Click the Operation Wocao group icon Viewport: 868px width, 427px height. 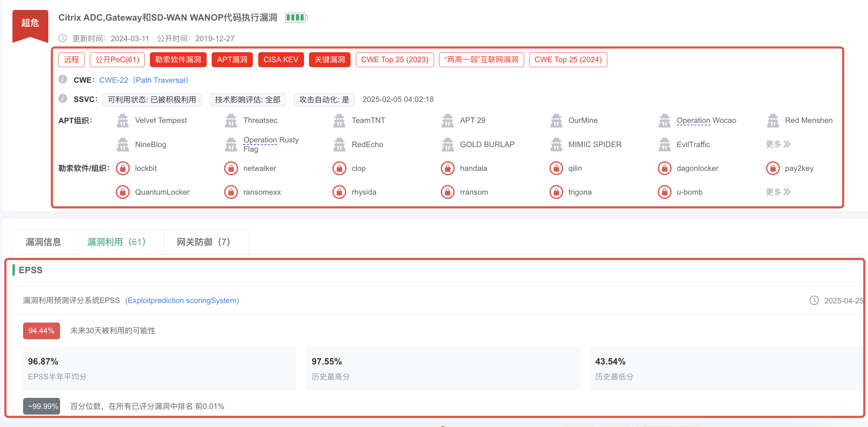(x=664, y=121)
